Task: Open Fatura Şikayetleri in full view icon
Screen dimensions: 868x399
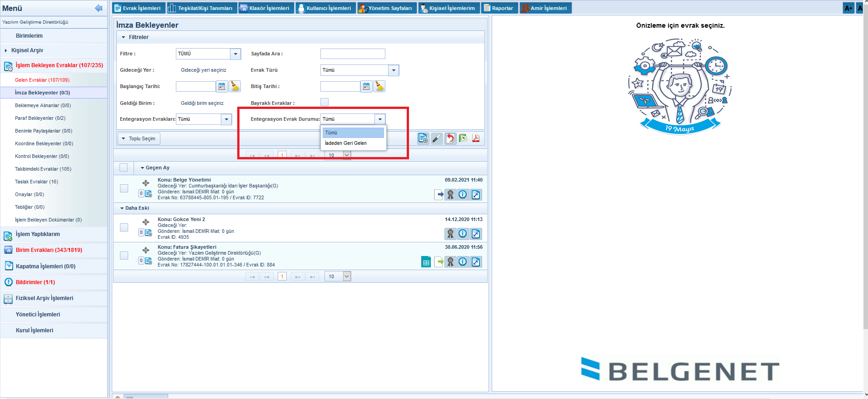Action: [476, 262]
